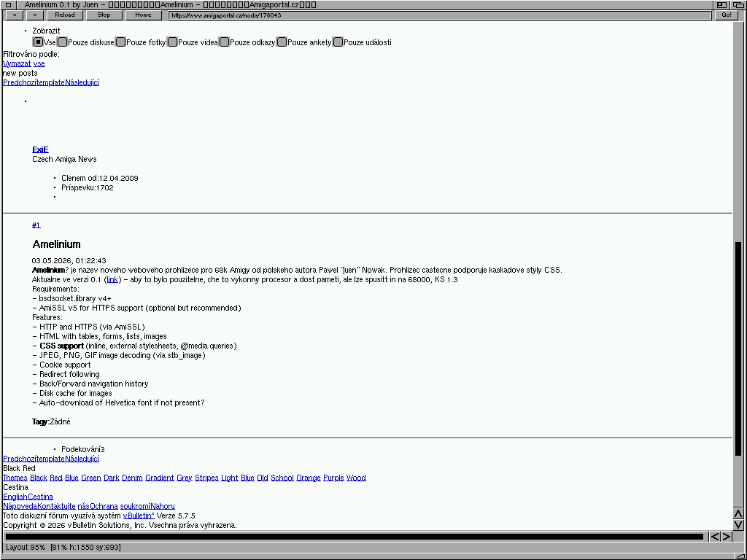Viewport: 747px width, 560px height.
Task: Stop the page loading
Action: coord(104,15)
